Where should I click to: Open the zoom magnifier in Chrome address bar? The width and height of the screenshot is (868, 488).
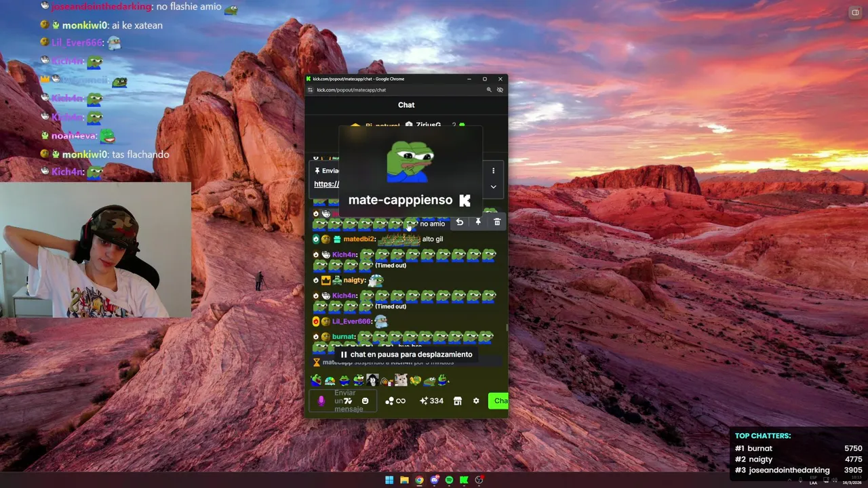(x=489, y=89)
